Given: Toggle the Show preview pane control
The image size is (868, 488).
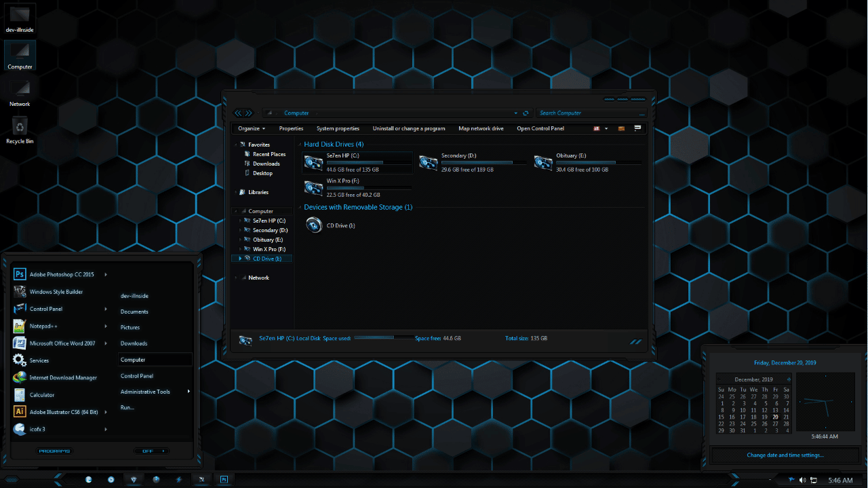Looking at the screenshot, I should (636, 128).
